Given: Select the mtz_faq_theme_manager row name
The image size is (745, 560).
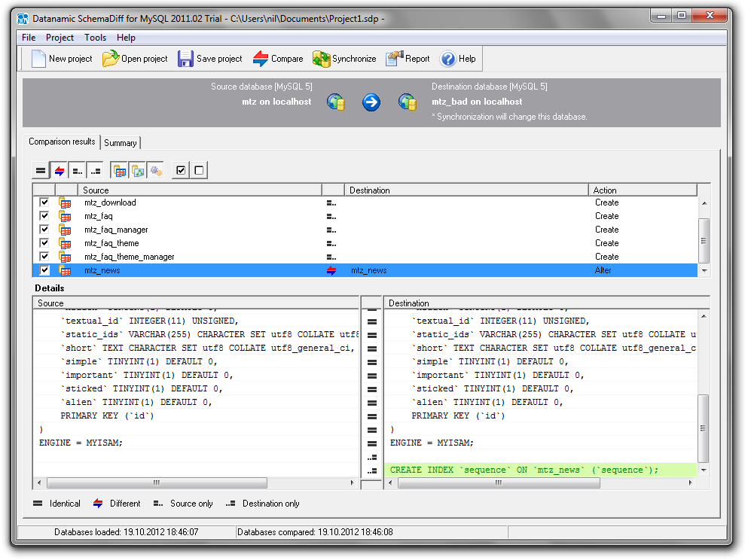Looking at the screenshot, I should [x=130, y=257].
